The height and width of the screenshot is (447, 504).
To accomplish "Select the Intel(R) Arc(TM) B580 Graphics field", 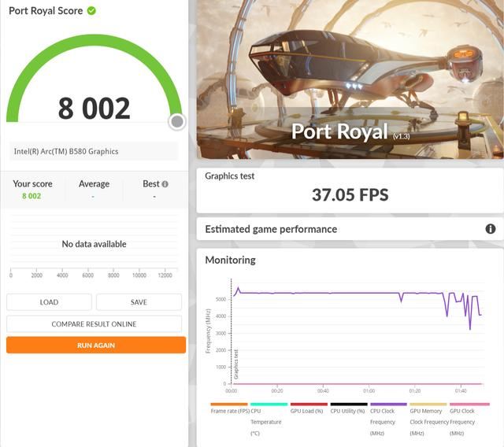I will click(x=93, y=151).
